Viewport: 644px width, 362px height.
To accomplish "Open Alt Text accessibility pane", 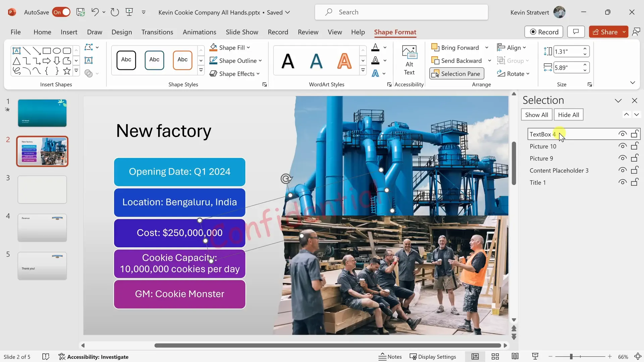I will [409, 60].
